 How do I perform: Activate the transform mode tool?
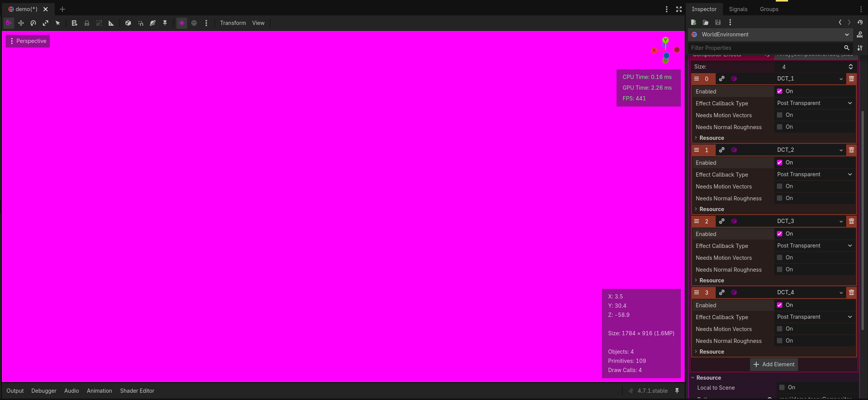[9, 23]
